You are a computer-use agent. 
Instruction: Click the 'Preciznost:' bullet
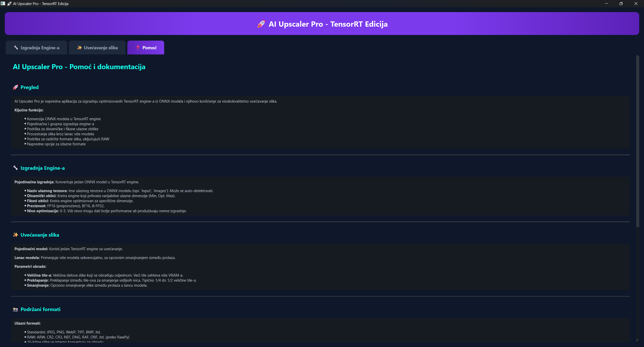pyautogui.click(x=66, y=206)
